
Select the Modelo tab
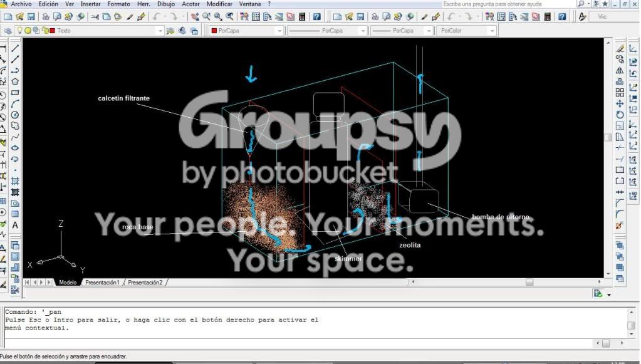point(68,283)
